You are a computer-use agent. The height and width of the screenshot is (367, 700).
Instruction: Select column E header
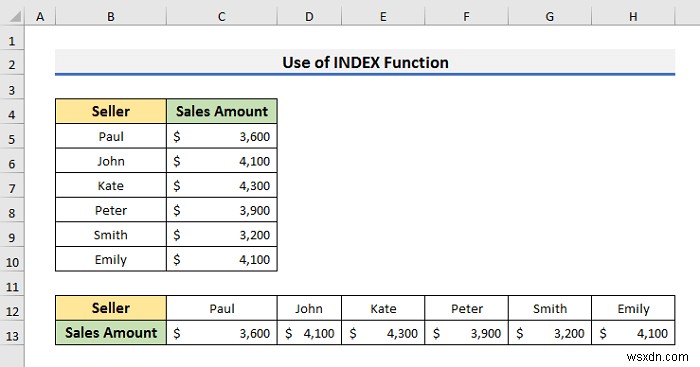(383, 17)
